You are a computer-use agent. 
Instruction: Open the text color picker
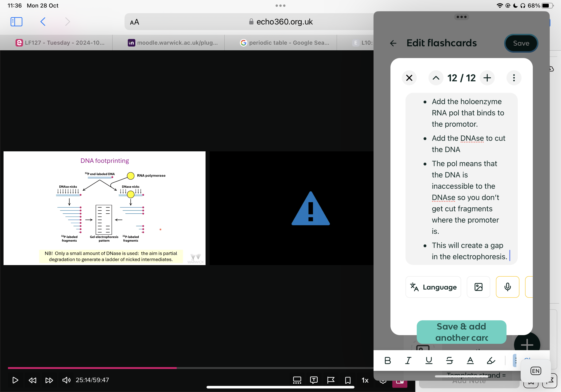click(x=470, y=361)
